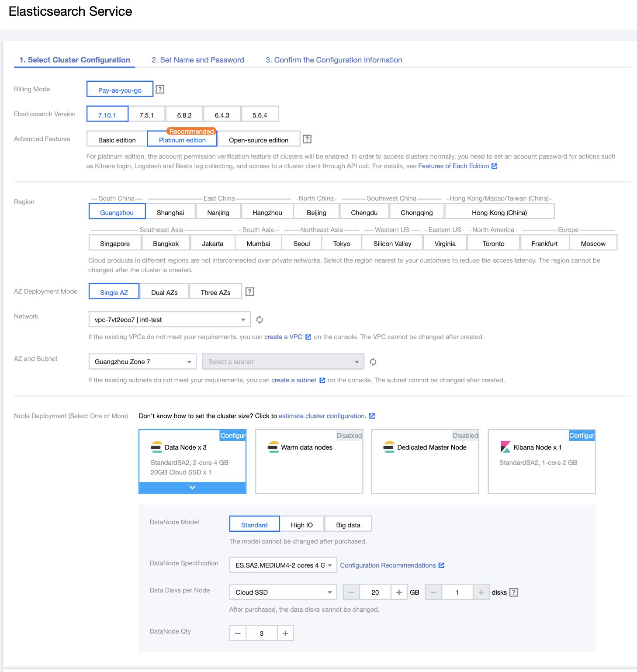The image size is (637, 672).
Task: Expand the Warm data nodes card
Action: point(309,461)
